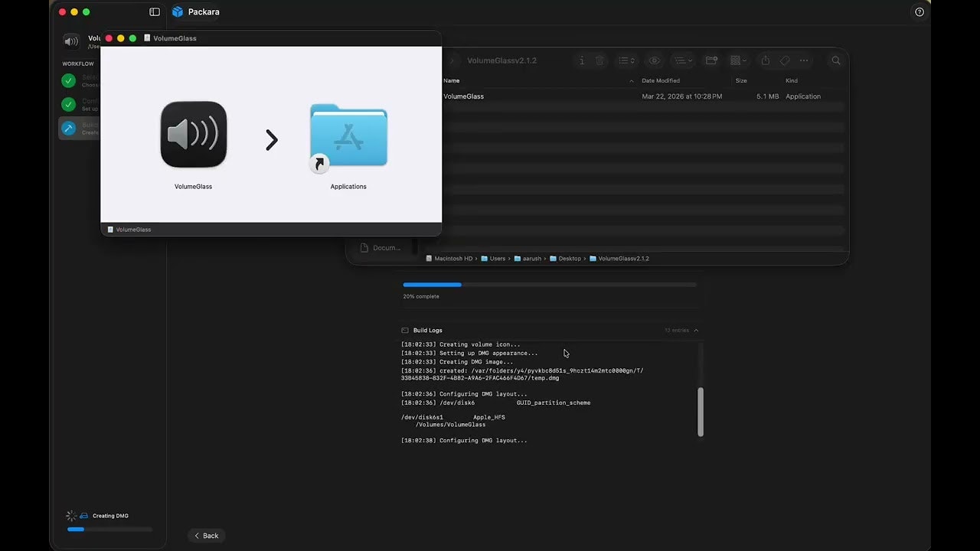
Task: Click the Build Logs terminal icon
Action: [405, 331]
